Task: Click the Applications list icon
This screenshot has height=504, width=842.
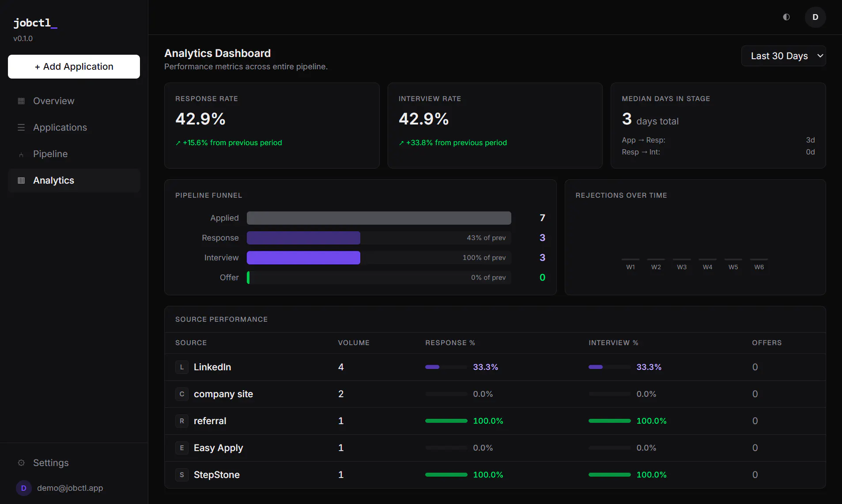Action: tap(21, 128)
